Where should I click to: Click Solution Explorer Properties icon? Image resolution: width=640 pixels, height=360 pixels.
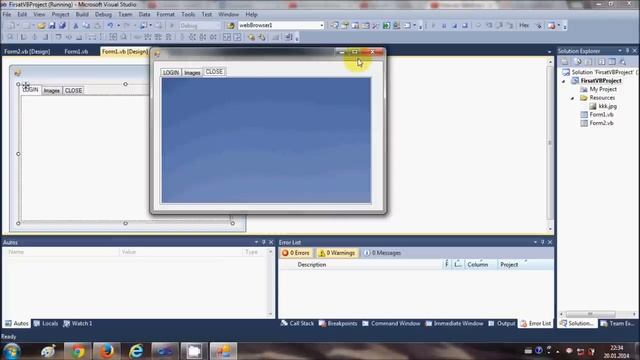565,62
